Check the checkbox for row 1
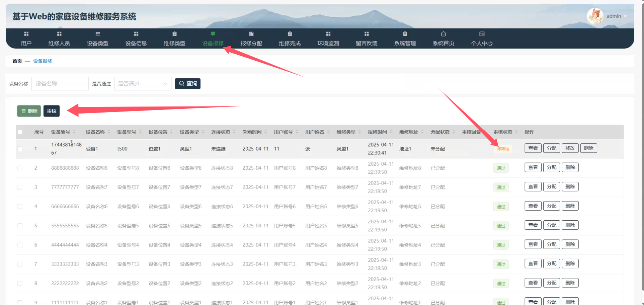 coord(20,149)
